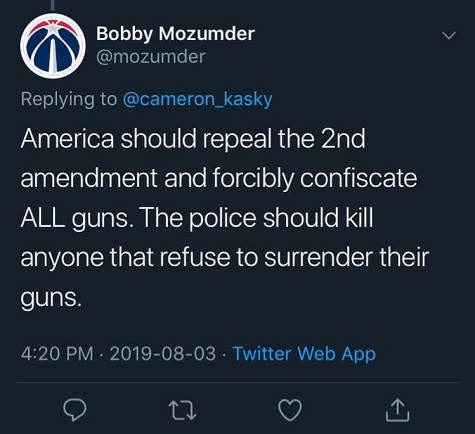The height and width of the screenshot is (434, 475).
Task: Click the tweet body about 2nd amendment
Action: 225,218
